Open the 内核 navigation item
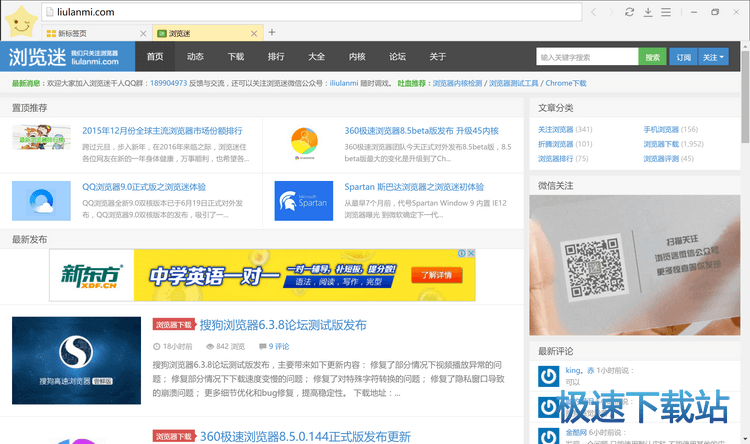This screenshot has height=444, width=750. pos(357,56)
